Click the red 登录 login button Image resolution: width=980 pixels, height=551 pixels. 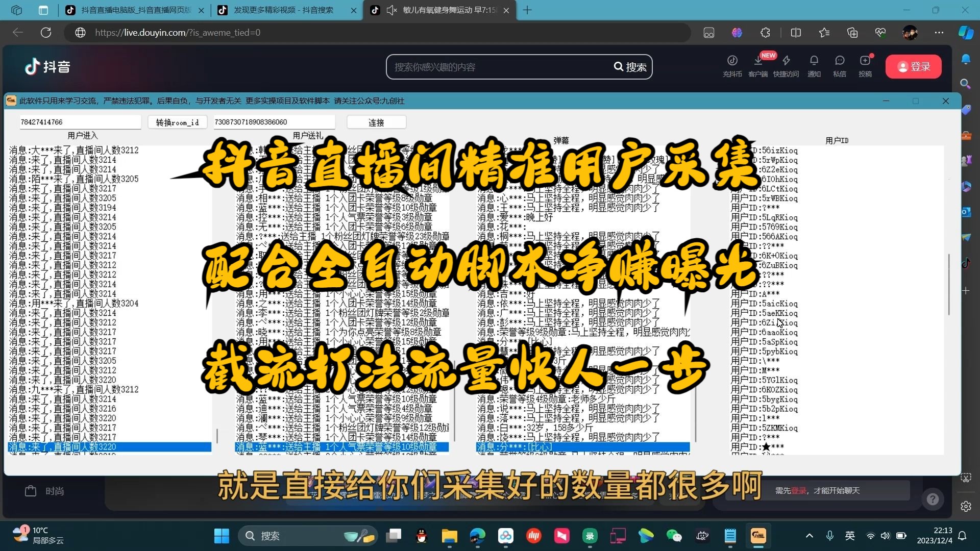click(x=913, y=66)
